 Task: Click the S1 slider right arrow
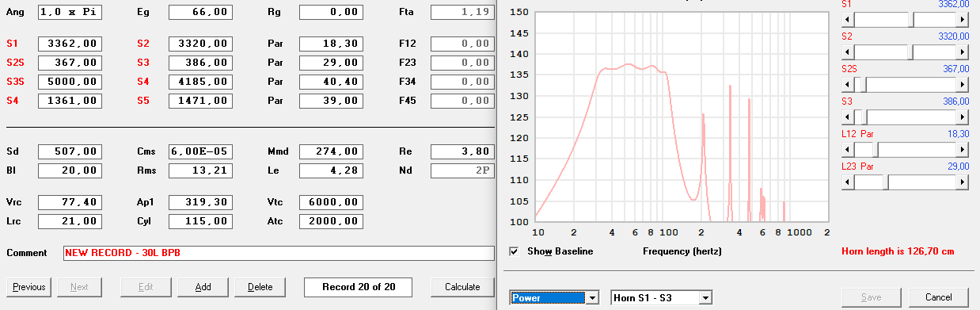(963, 19)
